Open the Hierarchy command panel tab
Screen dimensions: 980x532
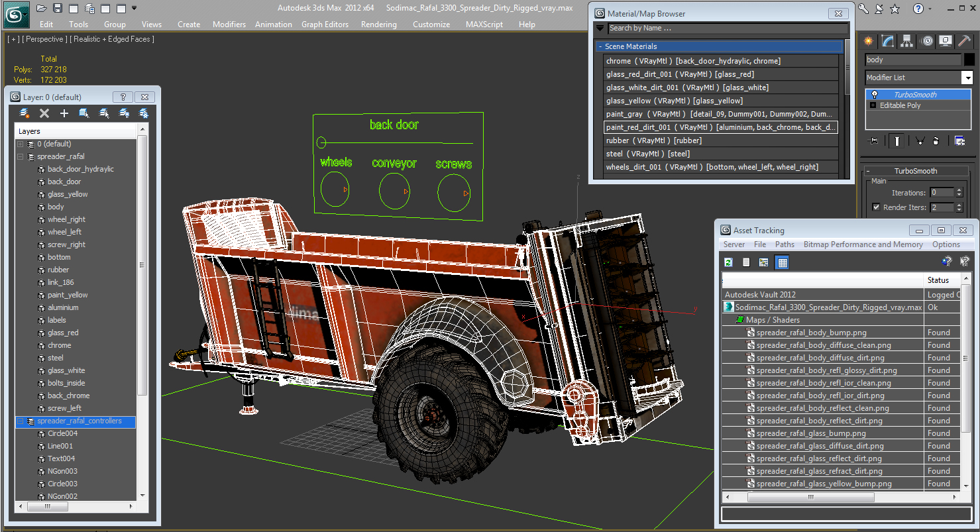point(908,40)
